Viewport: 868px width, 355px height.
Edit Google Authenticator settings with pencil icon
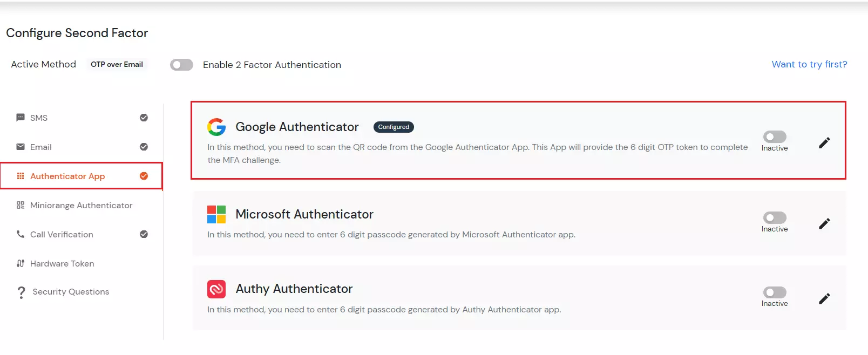pyautogui.click(x=824, y=142)
